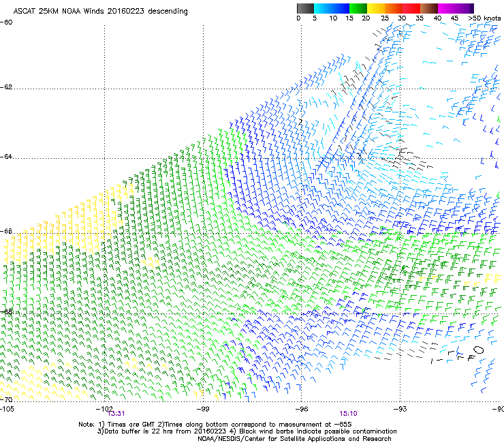Click the '-68' latitude axis label
504x443 pixels.
[6, 312]
